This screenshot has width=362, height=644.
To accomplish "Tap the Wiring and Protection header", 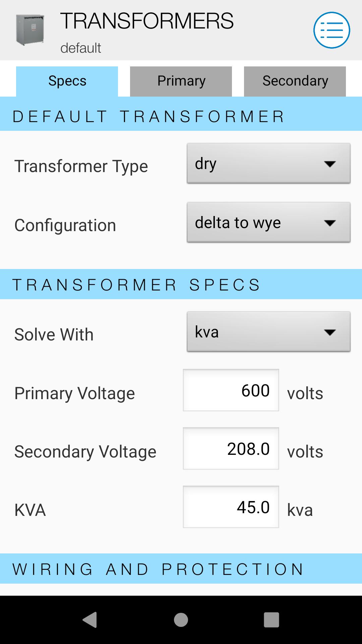I will (x=158, y=569).
